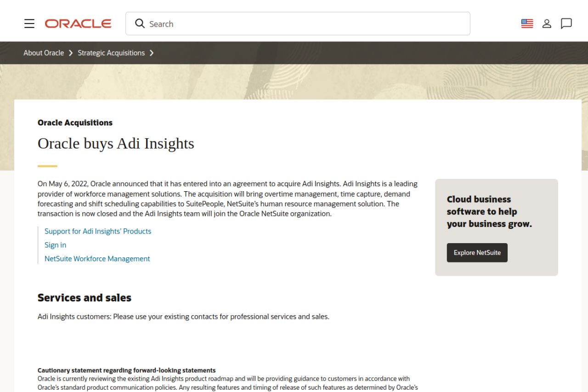Viewport: 588px width, 392px height.
Task: Click the cautionary statement heading
Action: [126, 370]
